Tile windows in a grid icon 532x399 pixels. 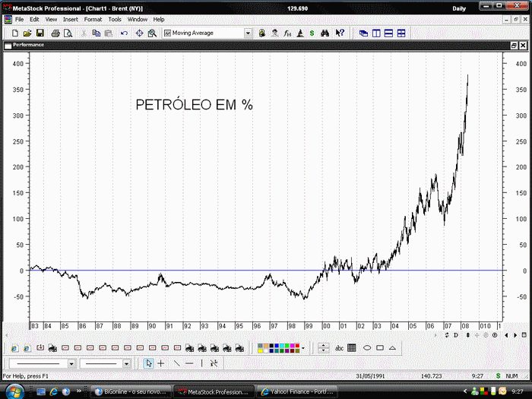coord(401,33)
